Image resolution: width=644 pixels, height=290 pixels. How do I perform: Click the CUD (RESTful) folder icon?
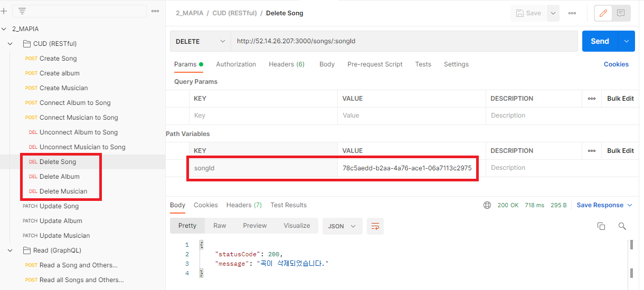click(27, 44)
